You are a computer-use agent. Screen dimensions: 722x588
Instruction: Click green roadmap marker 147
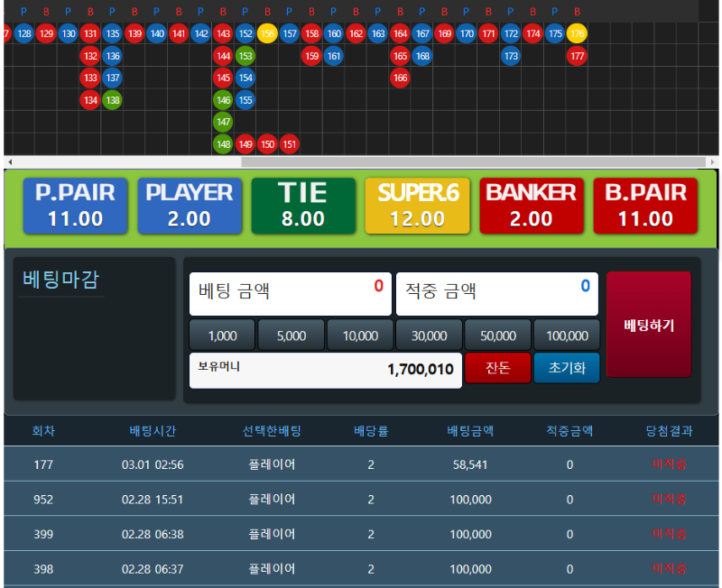[x=223, y=122]
